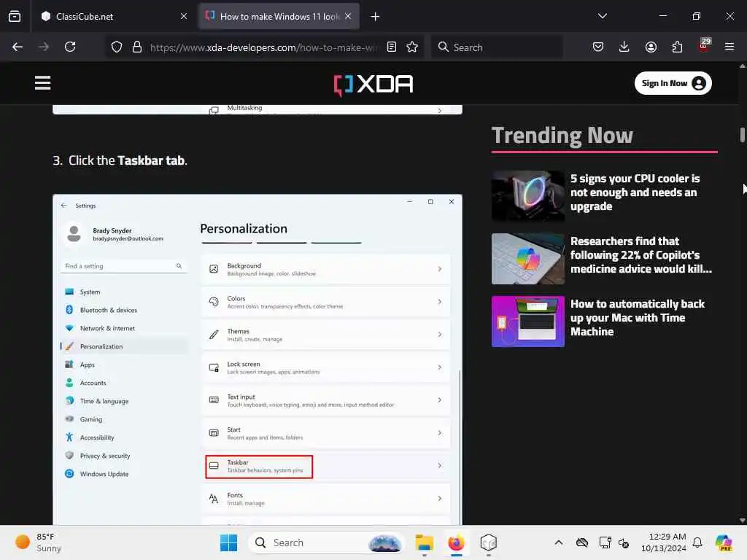Click the muted volume tray icon
Screen dimensions: 747x560
[624, 542]
